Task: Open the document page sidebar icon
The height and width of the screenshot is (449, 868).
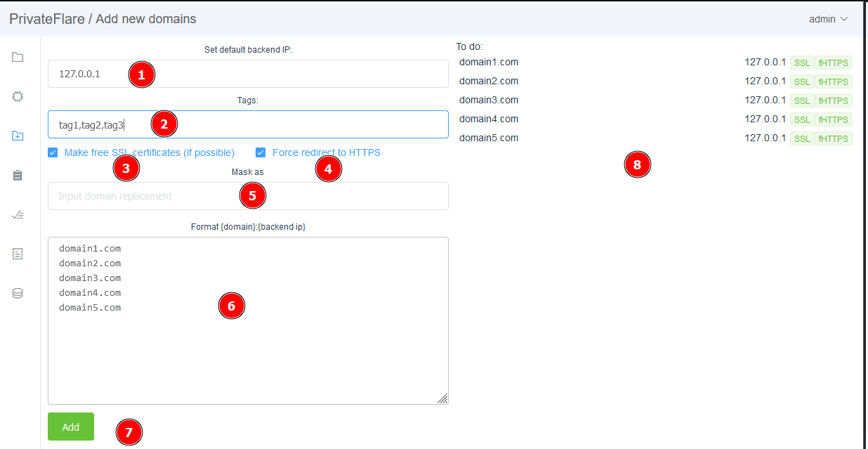Action: 18,254
